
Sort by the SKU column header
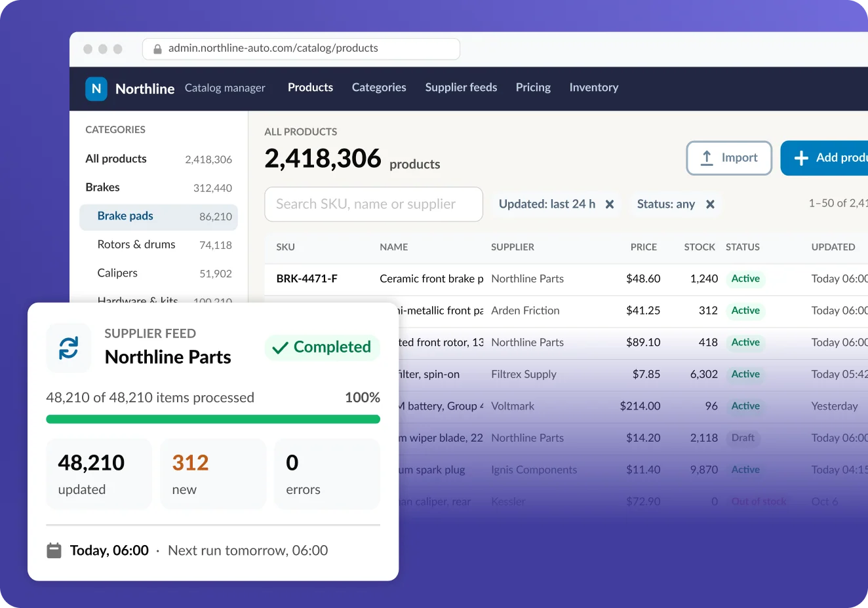[x=285, y=248]
